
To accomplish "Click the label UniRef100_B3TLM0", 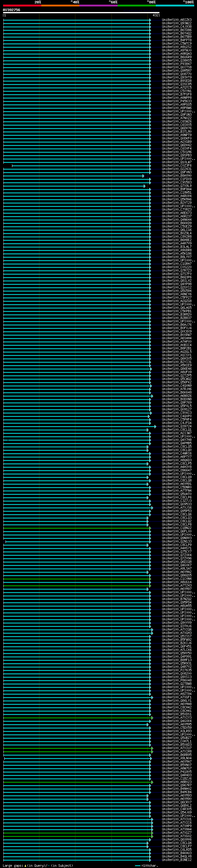I will [177, 132].
